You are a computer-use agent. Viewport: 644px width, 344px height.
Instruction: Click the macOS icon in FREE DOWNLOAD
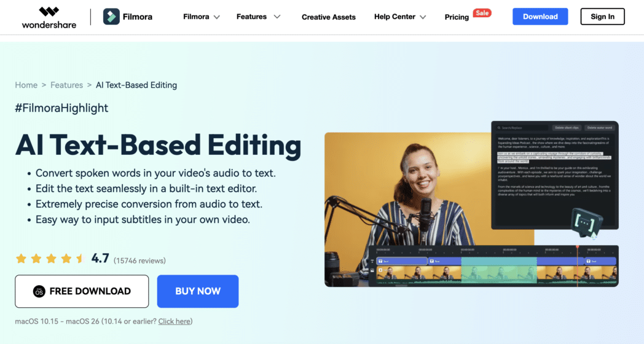coord(39,291)
